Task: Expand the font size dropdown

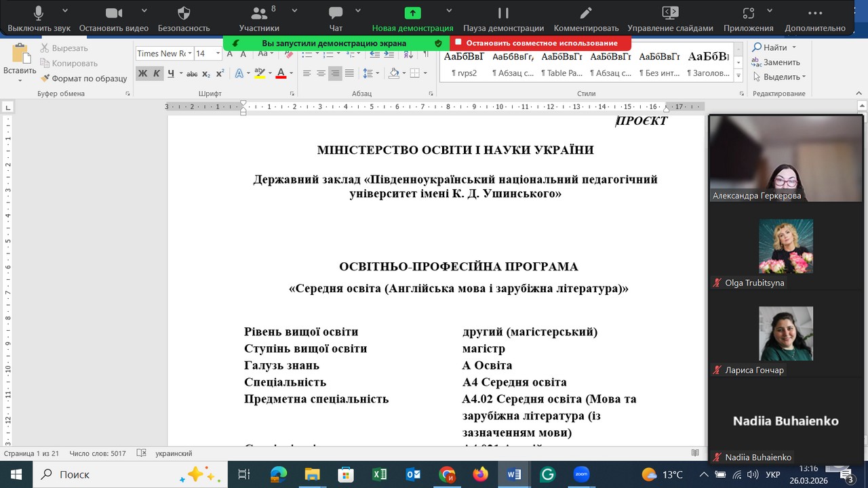Action: 218,54
